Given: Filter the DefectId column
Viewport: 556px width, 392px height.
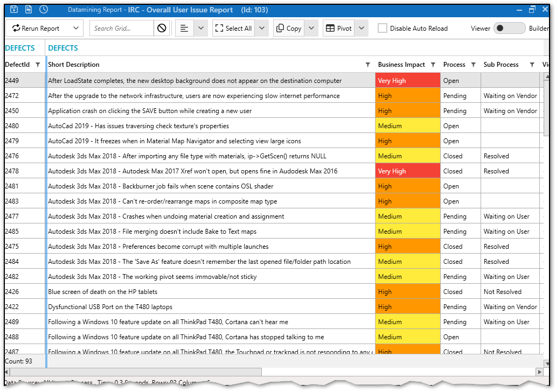Looking at the screenshot, I should tap(38, 65).
